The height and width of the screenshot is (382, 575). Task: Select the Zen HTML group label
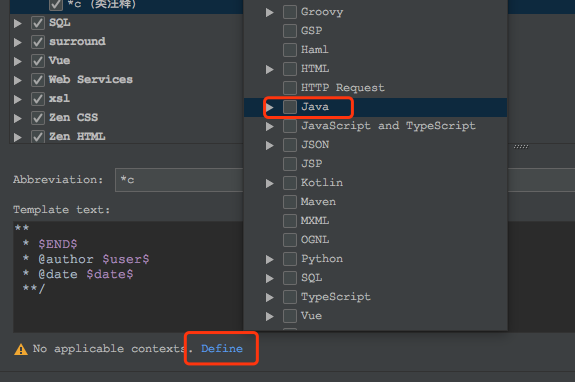(77, 136)
